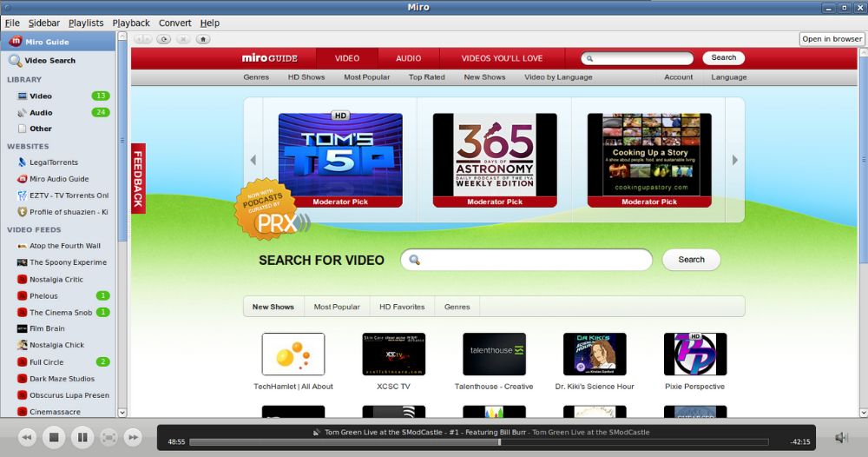Select Phelous feed
This screenshot has width=868, height=457.
click(57, 295)
